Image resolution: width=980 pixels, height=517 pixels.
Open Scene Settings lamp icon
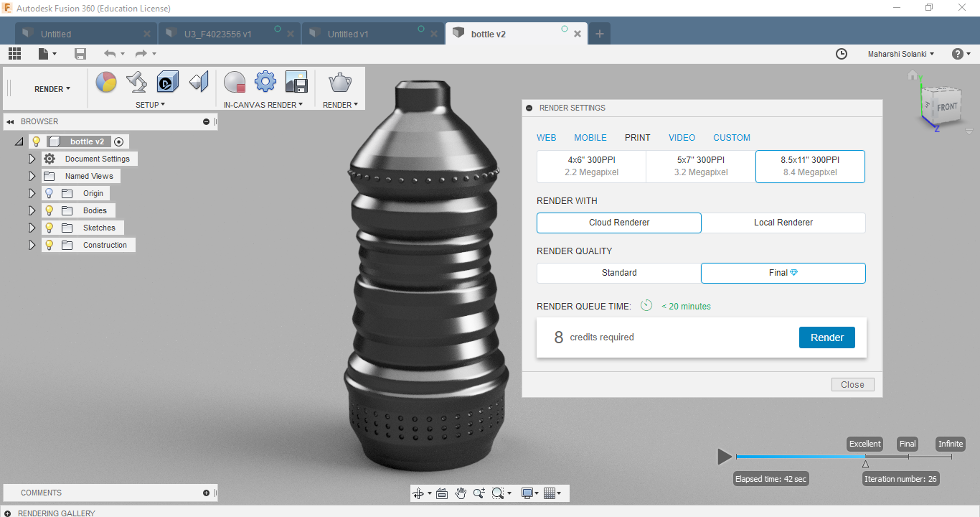pos(136,83)
